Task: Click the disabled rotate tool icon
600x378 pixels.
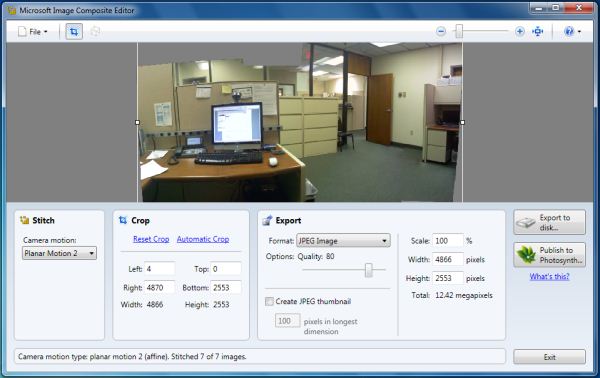Action: tap(95, 31)
